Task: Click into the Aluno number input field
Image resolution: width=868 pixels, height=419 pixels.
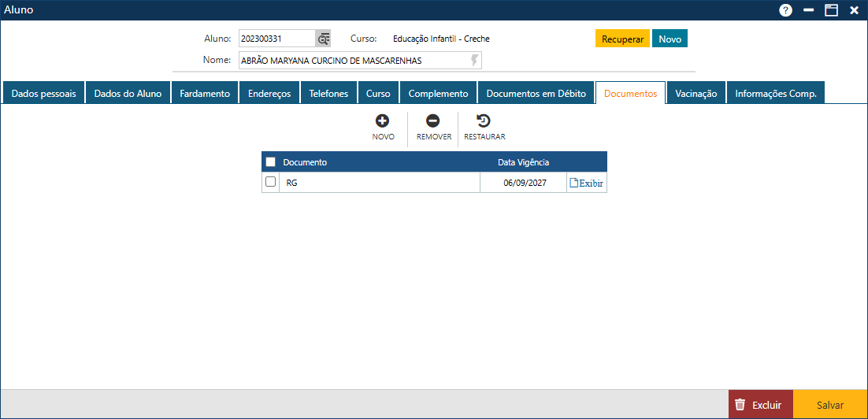Action: (276, 39)
